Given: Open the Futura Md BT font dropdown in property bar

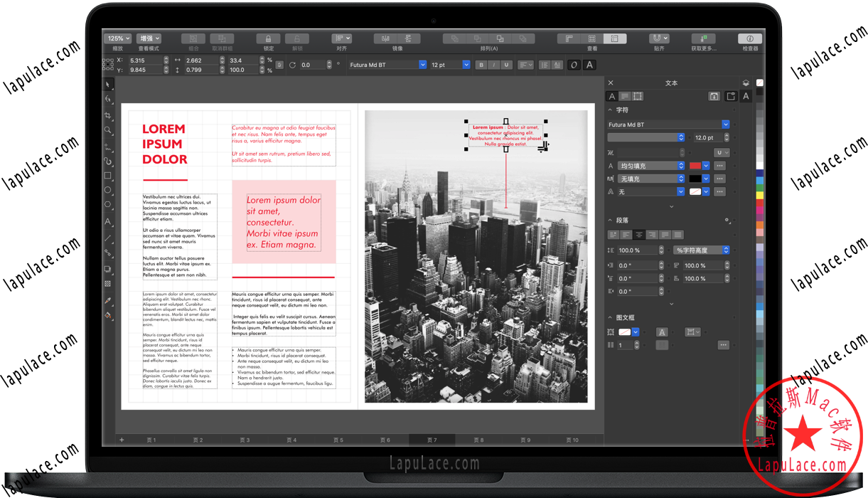Looking at the screenshot, I should click(422, 65).
